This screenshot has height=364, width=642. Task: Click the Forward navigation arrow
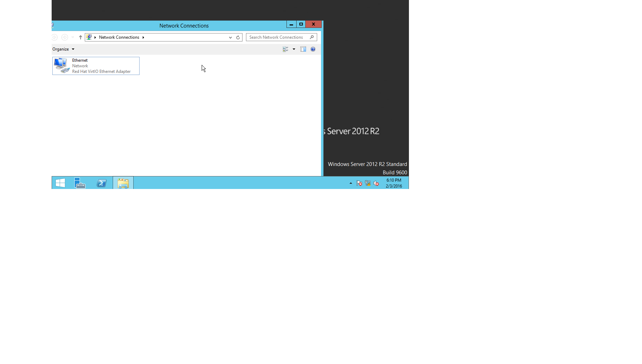[65, 37]
